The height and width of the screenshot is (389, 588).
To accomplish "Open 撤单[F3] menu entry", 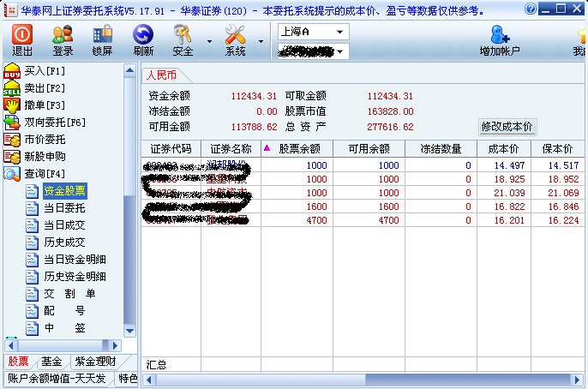I will point(45,105).
